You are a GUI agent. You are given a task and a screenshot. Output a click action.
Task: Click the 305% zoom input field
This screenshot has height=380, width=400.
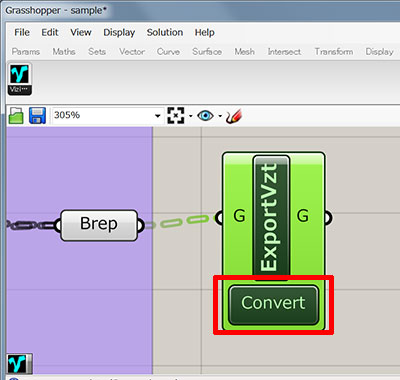point(103,115)
